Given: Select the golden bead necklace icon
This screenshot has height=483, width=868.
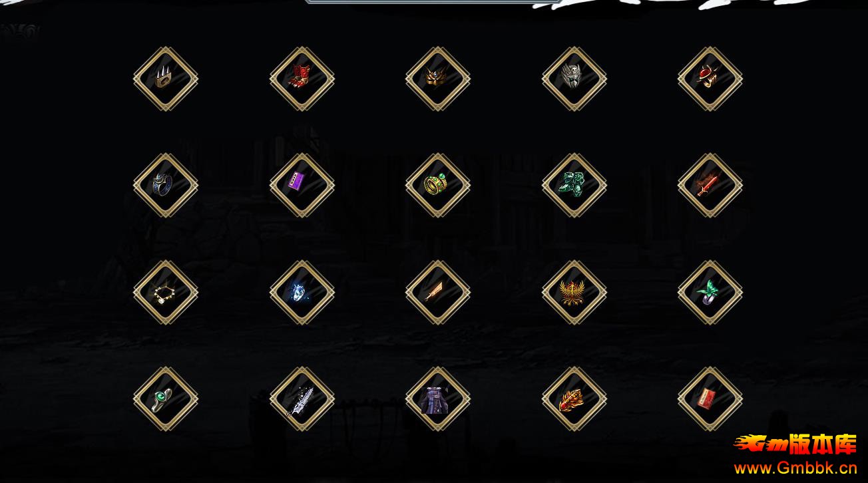Looking at the screenshot, I should 166,292.
